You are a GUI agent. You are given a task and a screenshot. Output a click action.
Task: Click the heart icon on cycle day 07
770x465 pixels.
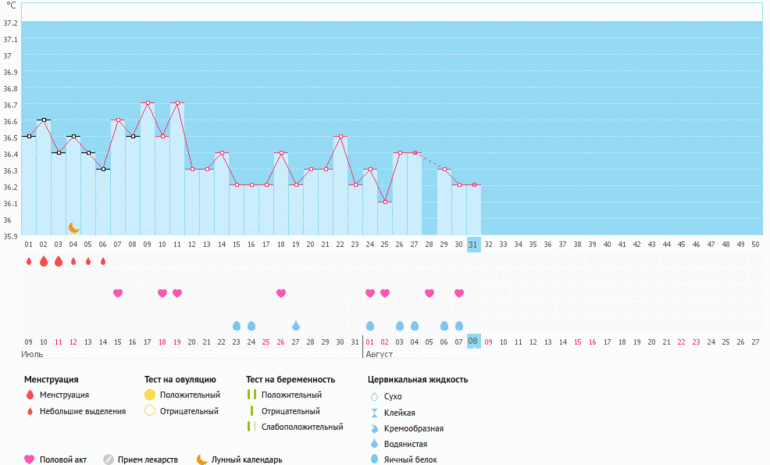click(118, 293)
